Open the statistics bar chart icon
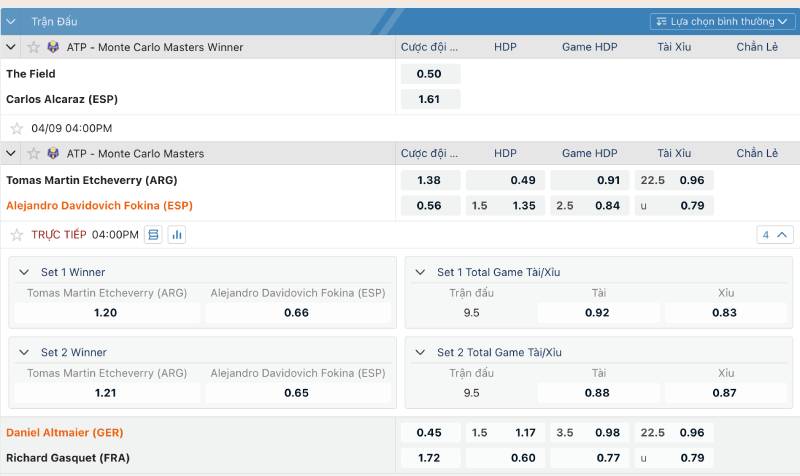This screenshot has height=476, width=800. click(x=177, y=235)
